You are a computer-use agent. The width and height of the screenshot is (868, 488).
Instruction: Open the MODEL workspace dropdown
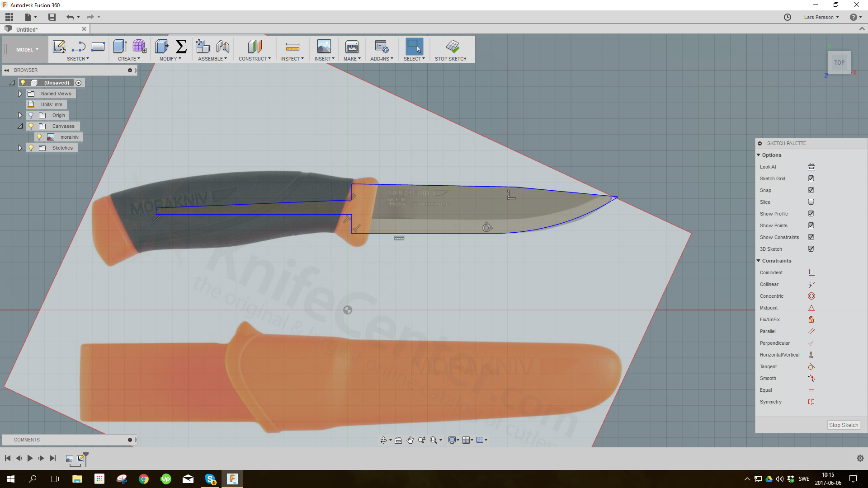pyautogui.click(x=26, y=49)
